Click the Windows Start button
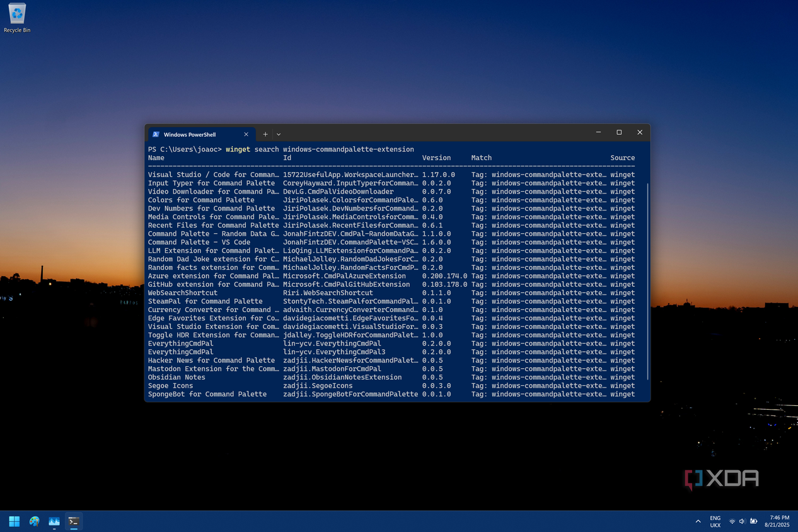Screen dimensions: 798x532 14,521
